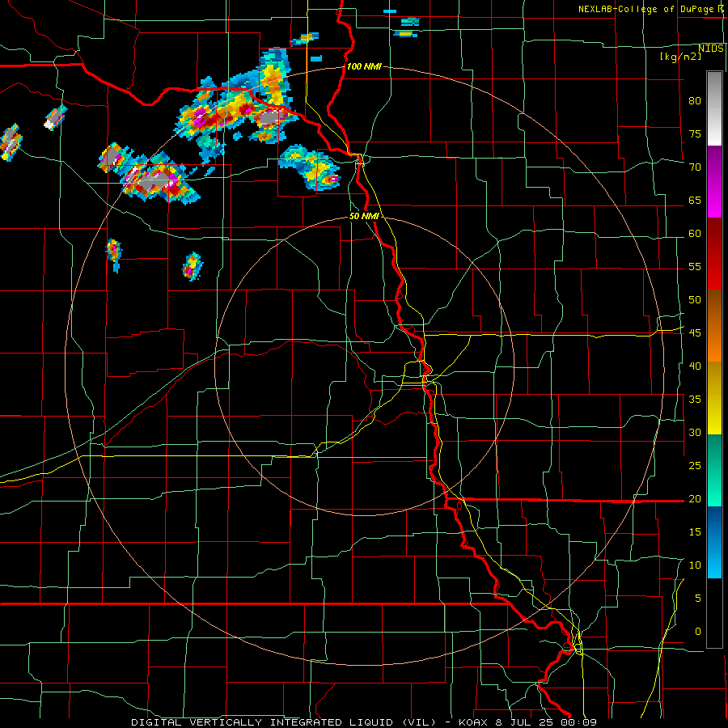Click the 50 value on the VIL scale
The width and height of the screenshot is (728, 728).
(x=695, y=299)
